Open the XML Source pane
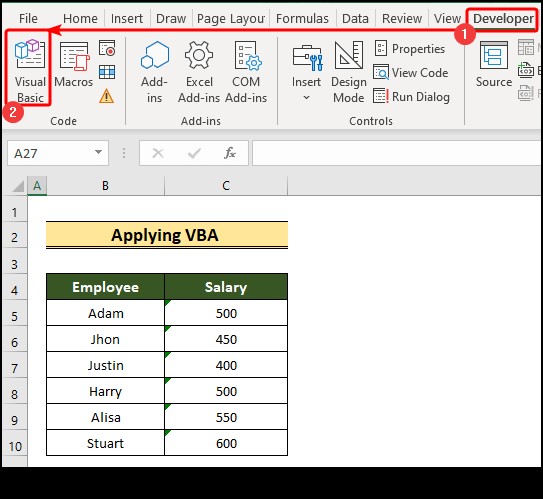 [494, 64]
